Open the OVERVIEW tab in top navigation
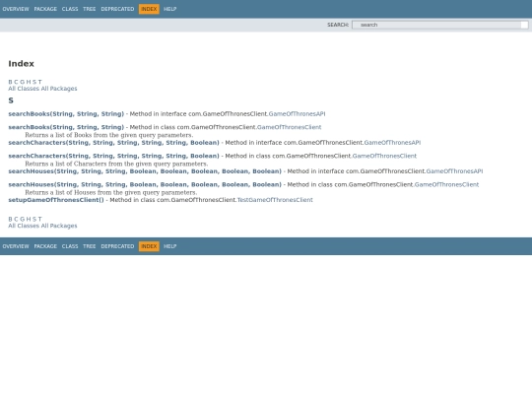Image resolution: width=532 pixels, height=399 pixels. pos(16,9)
